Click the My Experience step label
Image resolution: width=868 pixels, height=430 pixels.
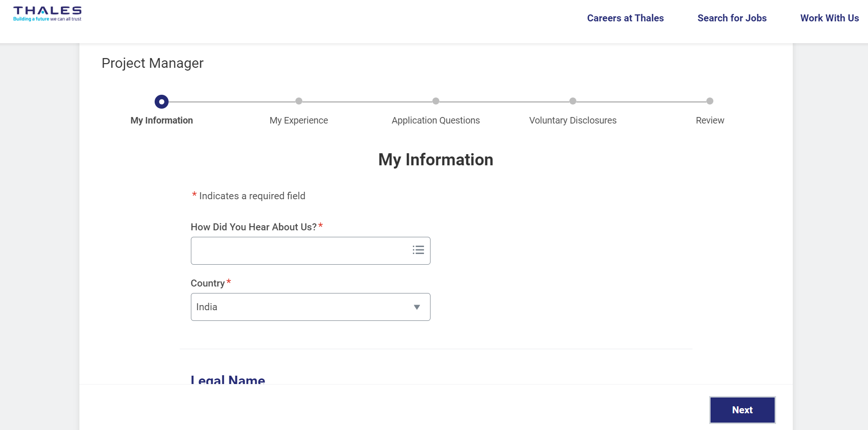pyautogui.click(x=299, y=120)
